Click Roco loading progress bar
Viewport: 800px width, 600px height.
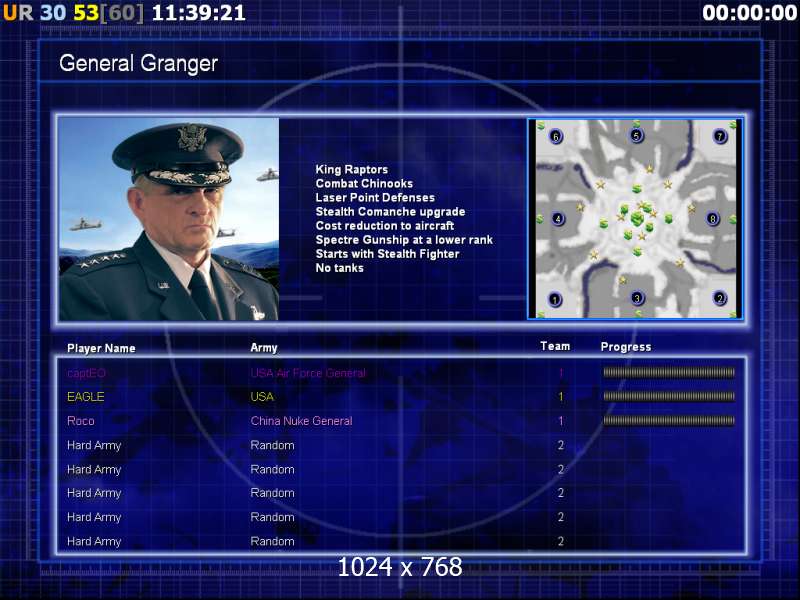click(x=669, y=421)
